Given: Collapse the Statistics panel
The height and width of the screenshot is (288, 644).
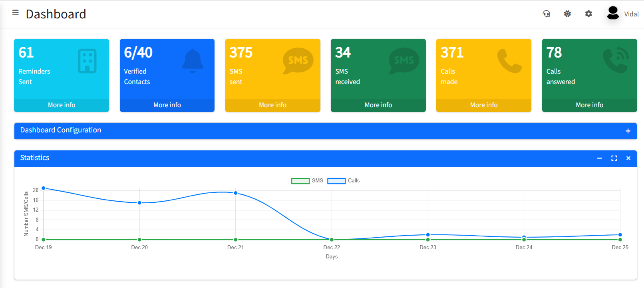Looking at the screenshot, I should (x=599, y=158).
